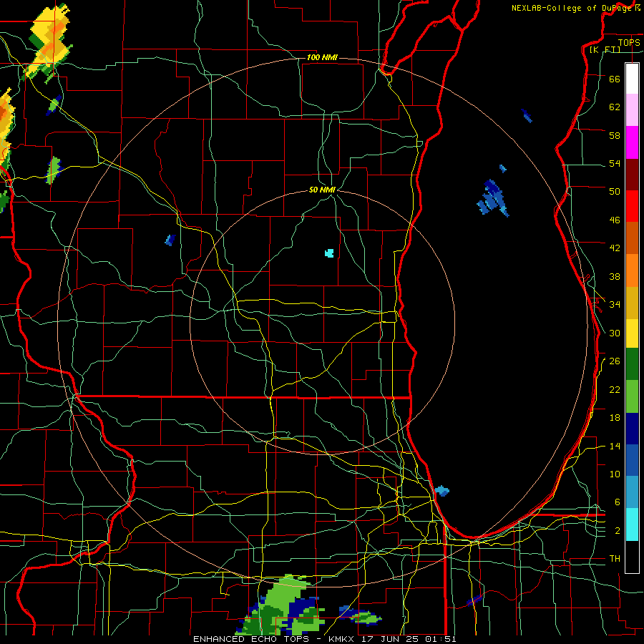644x644 pixels.
Task: Click the TH threshold legend label
Action: click(615, 559)
